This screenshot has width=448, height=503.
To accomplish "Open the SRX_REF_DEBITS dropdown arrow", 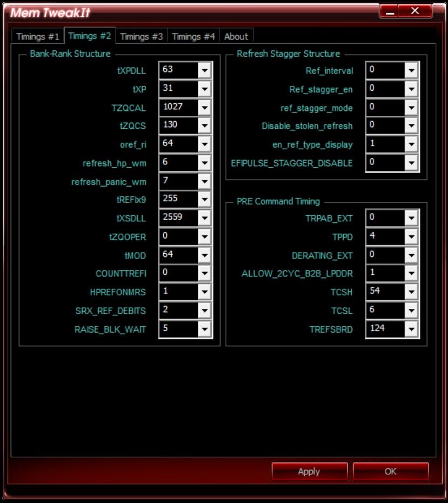I will 204,310.
